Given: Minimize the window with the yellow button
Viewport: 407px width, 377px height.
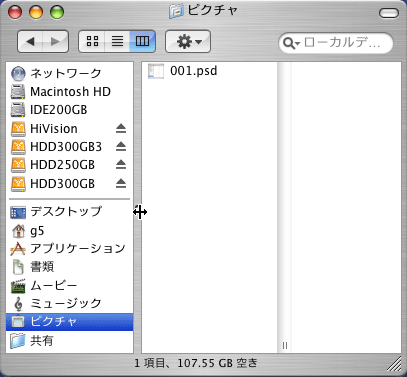Looking at the screenshot, I should 36,13.
